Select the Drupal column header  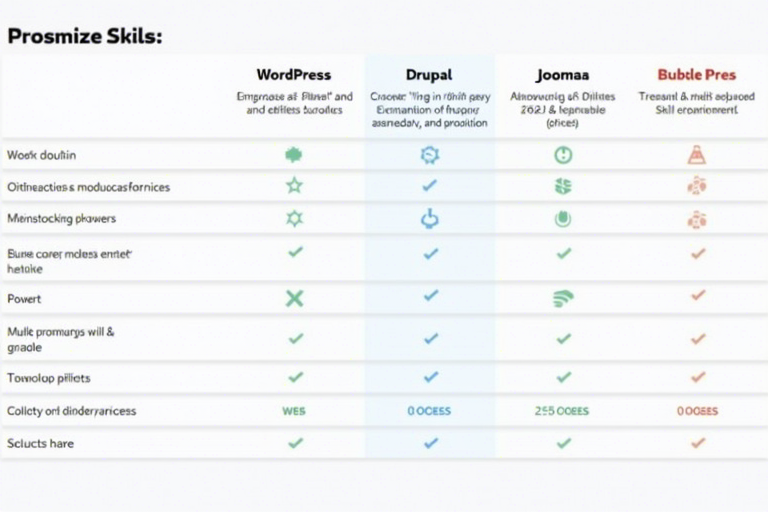[x=430, y=74]
